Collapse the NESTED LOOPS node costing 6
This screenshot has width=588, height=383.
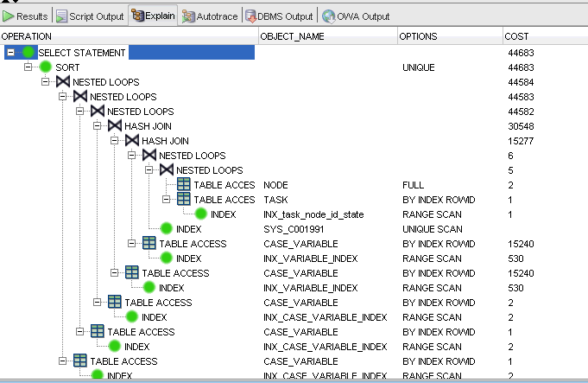coord(131,156)
